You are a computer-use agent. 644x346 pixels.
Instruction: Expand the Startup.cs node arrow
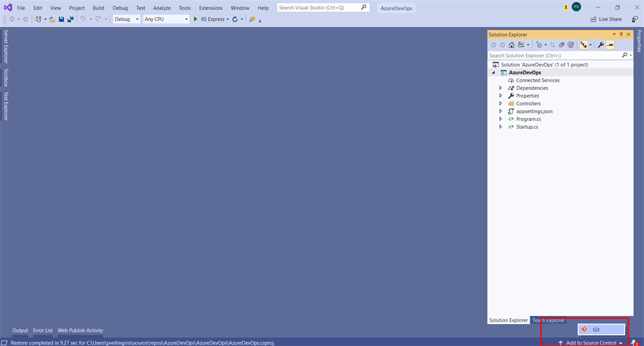coord(500,127)
